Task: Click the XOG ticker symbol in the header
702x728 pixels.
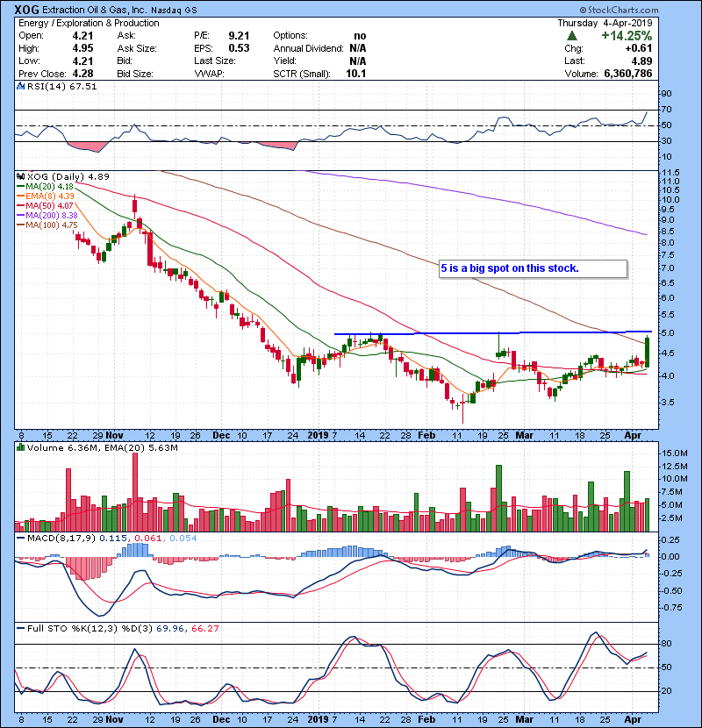Action: tap(26, 10)
